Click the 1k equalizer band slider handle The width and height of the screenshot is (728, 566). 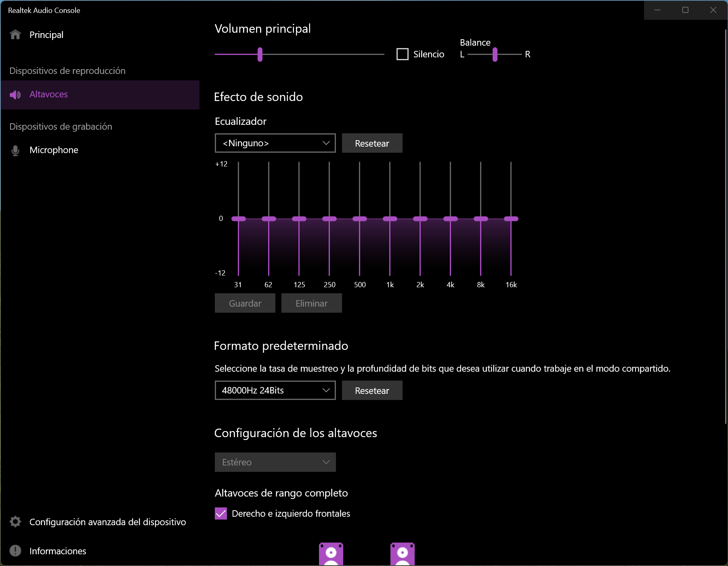tap(390, 219)
